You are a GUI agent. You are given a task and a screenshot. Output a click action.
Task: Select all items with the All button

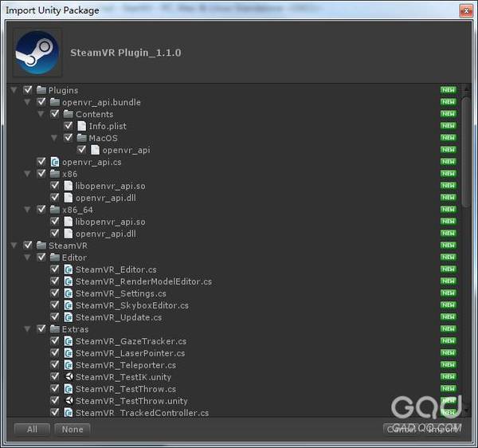[x=32, y=429]
